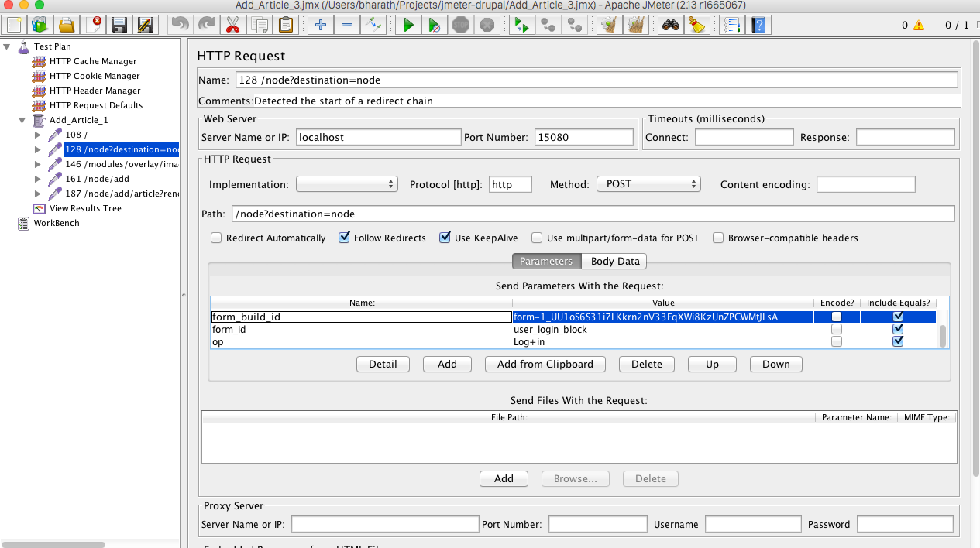
Task: Open the Implementation dropdown
Action: click(x=347, y=183)
